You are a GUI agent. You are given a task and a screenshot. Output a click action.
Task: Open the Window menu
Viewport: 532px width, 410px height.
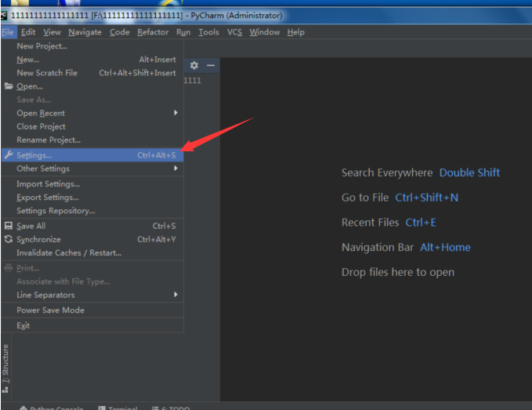(265, 32)
